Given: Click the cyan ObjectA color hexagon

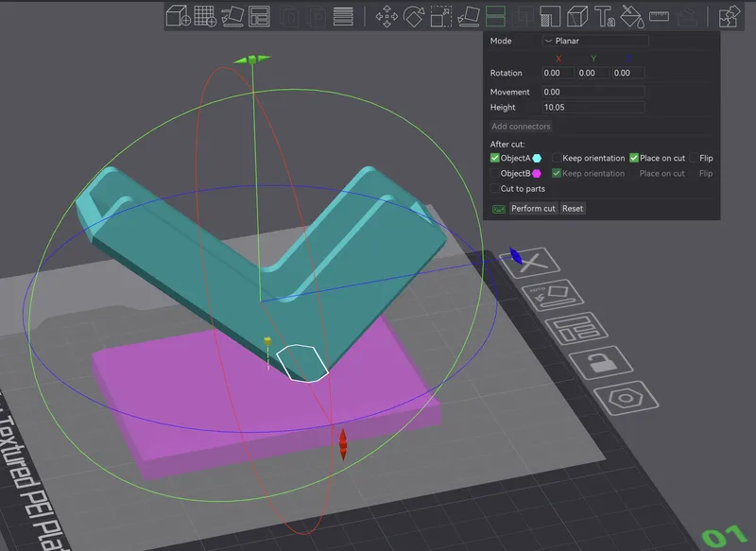Looking at the screenshot, I should point(537,158).
